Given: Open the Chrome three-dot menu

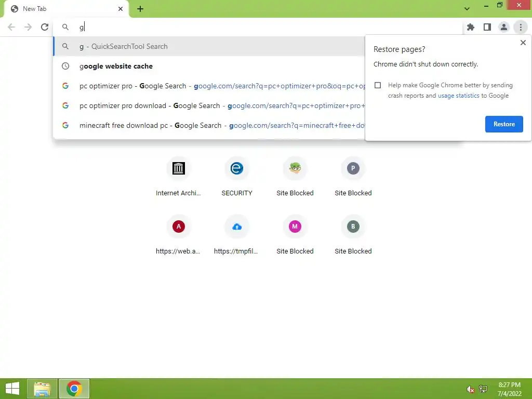Looking at the screenshot, I should pos(521,27).
